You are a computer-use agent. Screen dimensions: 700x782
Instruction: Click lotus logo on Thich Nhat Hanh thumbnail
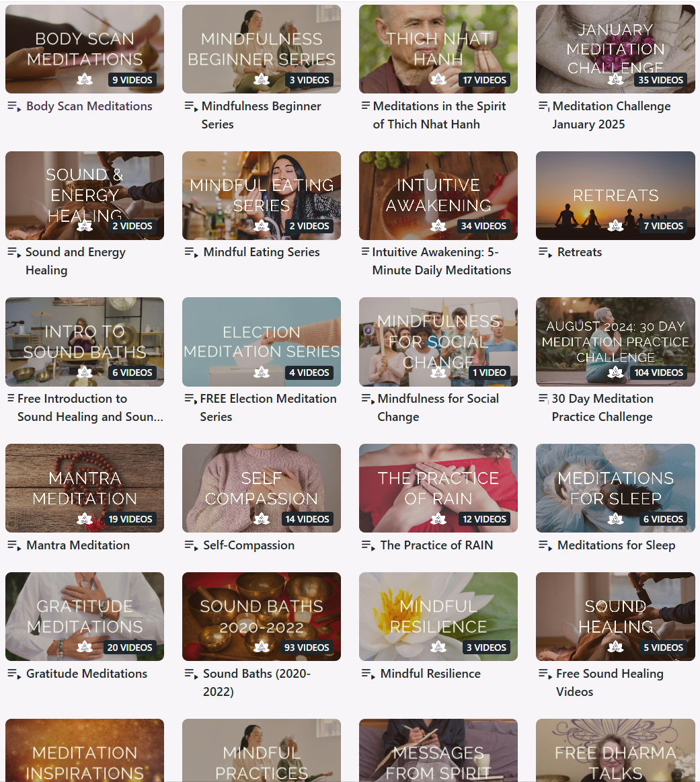point(438,79)
